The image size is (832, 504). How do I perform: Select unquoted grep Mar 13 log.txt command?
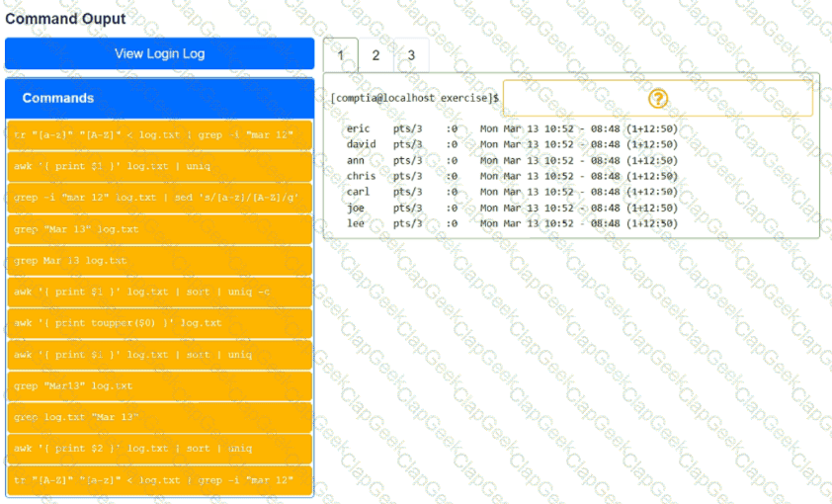point(159,261)
